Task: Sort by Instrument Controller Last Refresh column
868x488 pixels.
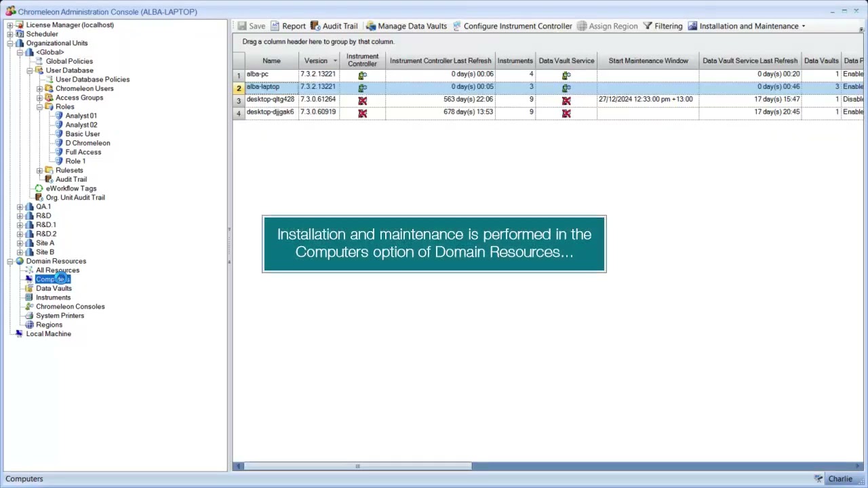Action: 440,61
